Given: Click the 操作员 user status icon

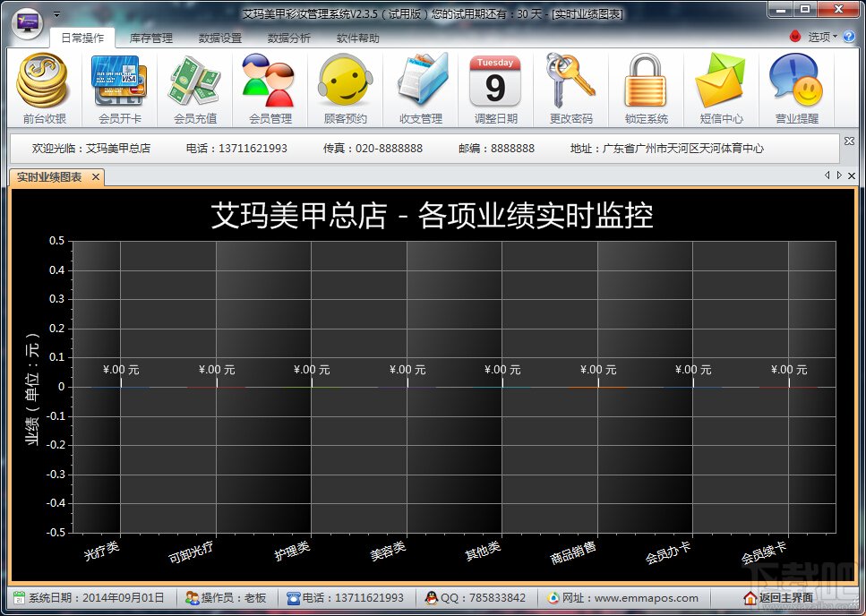Looking at the screenshot, I should pyautogui.click(x=193, y=598).
